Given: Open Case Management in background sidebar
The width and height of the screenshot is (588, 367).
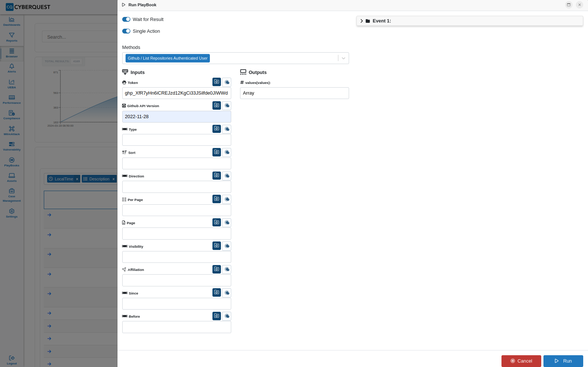Looking at the screenshot, I should click(12, 195).
